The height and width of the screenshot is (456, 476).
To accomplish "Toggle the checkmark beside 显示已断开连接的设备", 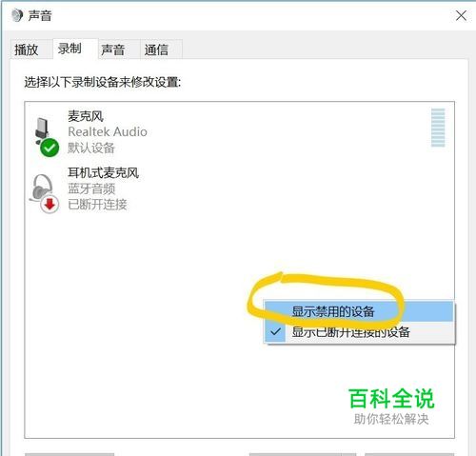I will tap(275, 332).
